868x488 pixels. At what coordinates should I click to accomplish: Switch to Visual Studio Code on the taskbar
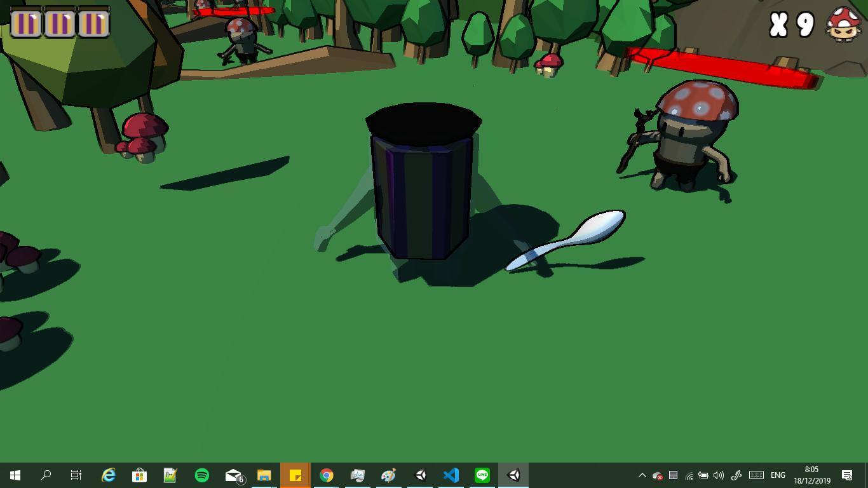[x=451, y=475]
